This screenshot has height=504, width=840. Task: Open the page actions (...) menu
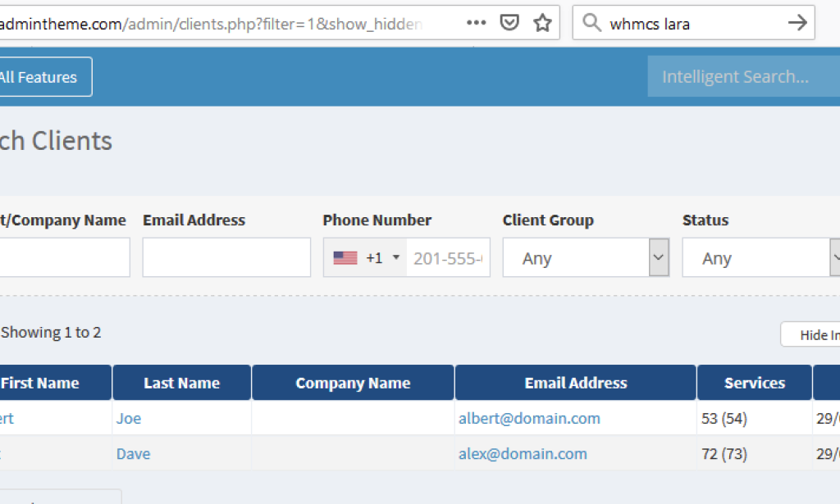tap(476, 23)
